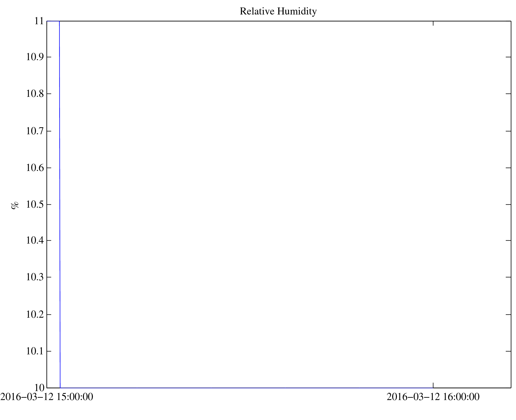Click the 10 y-axis tick label
Screen dimensions: 516x420
39,388
